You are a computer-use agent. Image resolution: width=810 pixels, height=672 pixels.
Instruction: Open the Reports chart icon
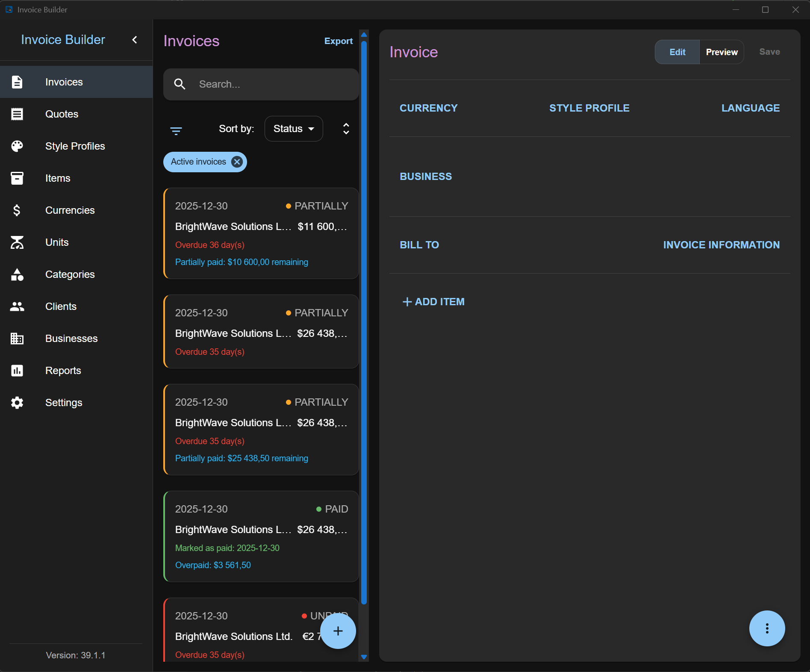(17, 371)
